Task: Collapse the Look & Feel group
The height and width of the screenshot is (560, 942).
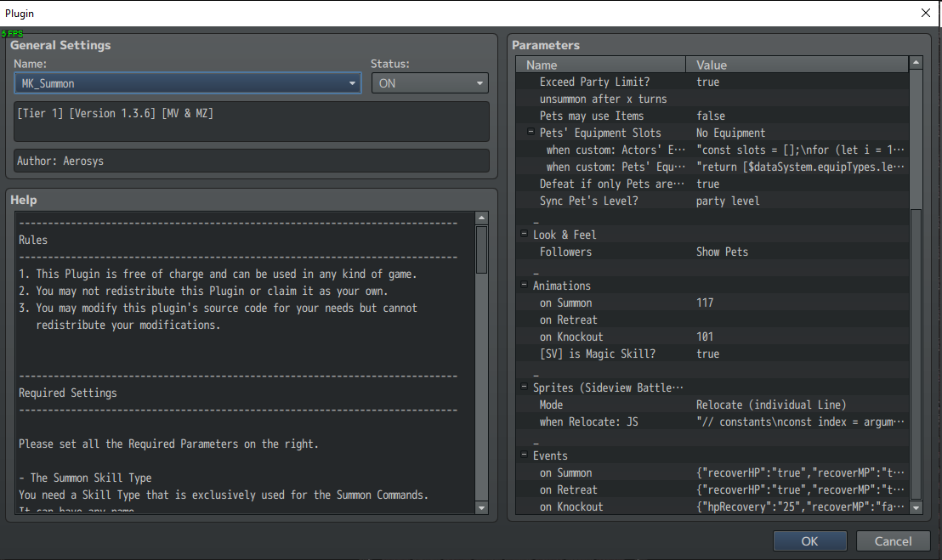Action: tap(524, 234)
